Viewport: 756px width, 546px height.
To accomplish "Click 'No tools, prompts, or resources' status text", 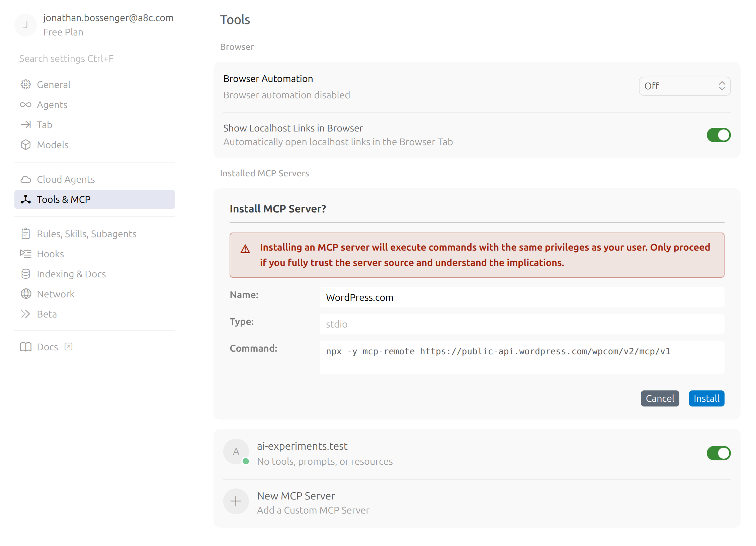I will pos(325,461).
